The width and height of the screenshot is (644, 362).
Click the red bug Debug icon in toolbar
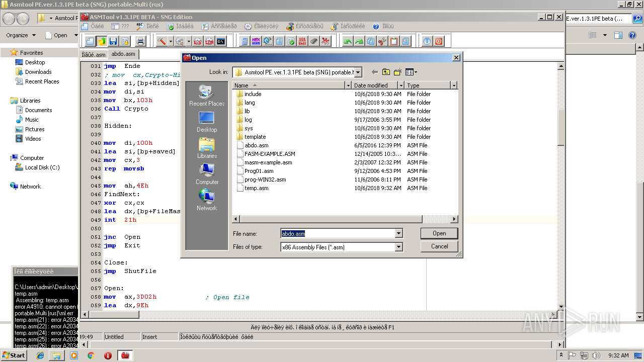(x=326, y=41)
